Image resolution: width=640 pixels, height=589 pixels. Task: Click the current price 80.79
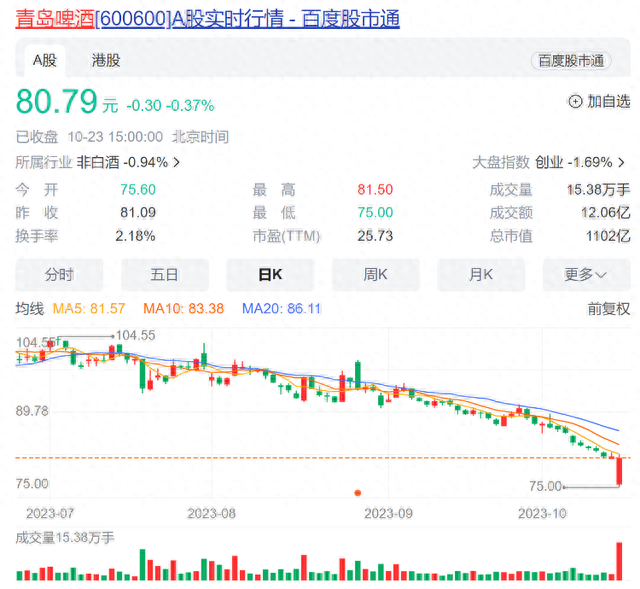pos(57,101)
